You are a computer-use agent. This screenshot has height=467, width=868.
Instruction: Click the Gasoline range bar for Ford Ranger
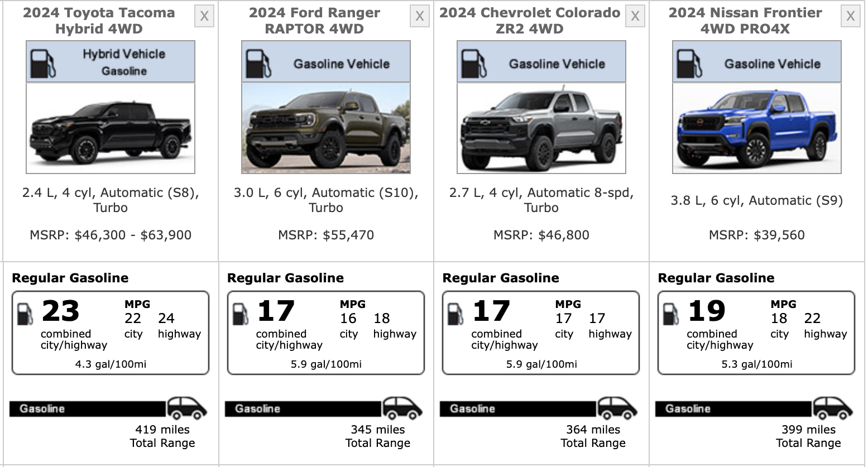coord(303,409)
